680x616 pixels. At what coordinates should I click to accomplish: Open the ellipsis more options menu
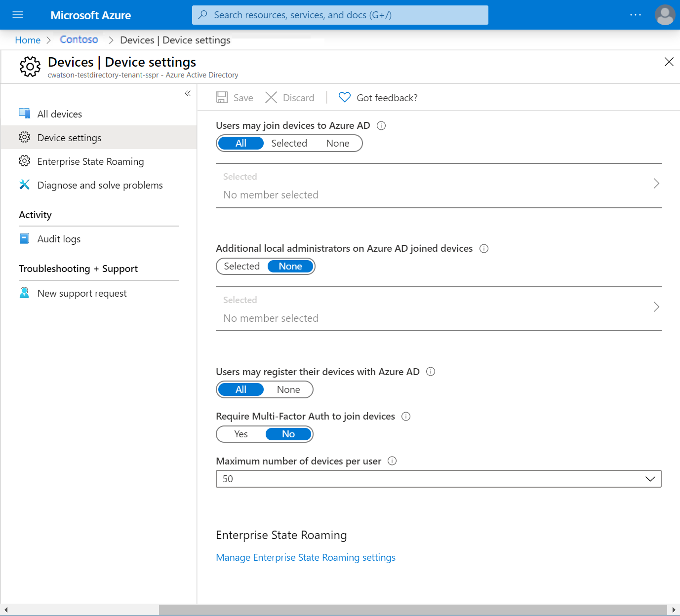tap(636, 15)
